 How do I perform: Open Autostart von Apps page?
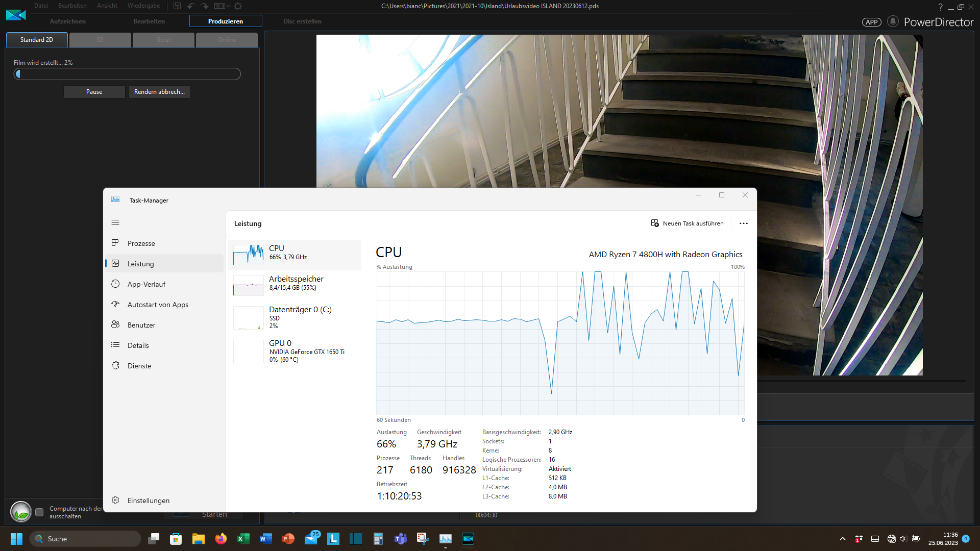click(x=158, y=305)
